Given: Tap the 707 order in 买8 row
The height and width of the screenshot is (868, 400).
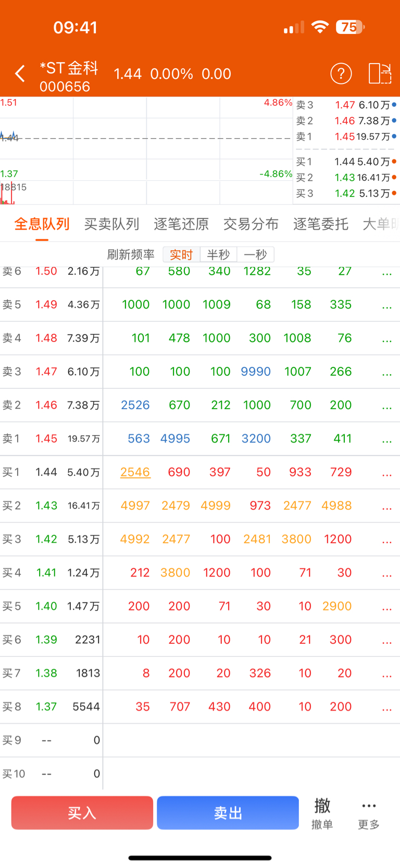Looking at the screenshot, I should [180, 706].
